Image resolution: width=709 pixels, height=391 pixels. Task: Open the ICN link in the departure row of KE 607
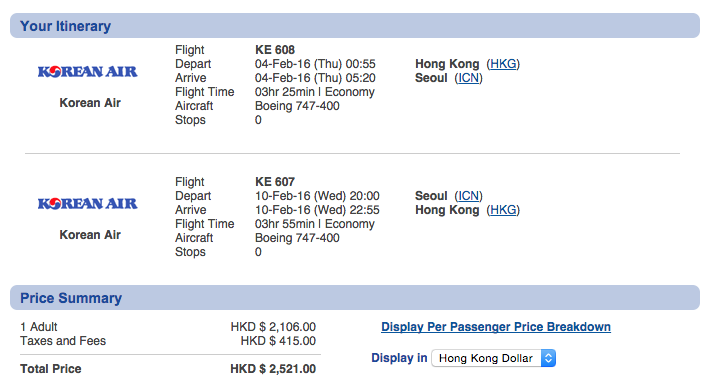pyautogui.click(x=468, y=196)
